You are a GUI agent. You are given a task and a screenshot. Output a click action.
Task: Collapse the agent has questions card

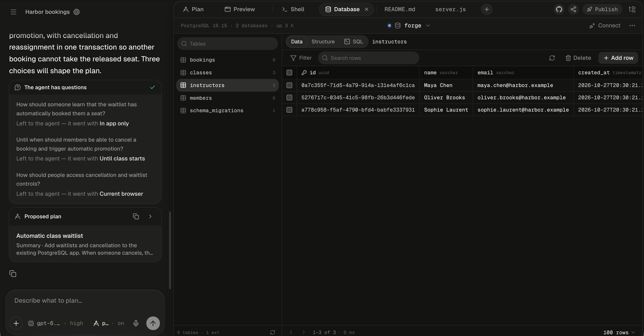[85, 87]
